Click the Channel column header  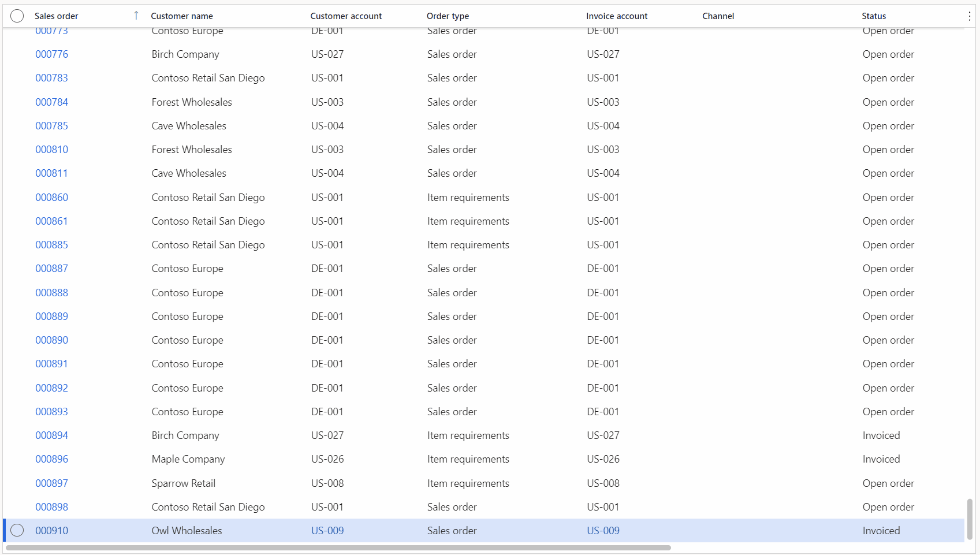click(718, 16)
